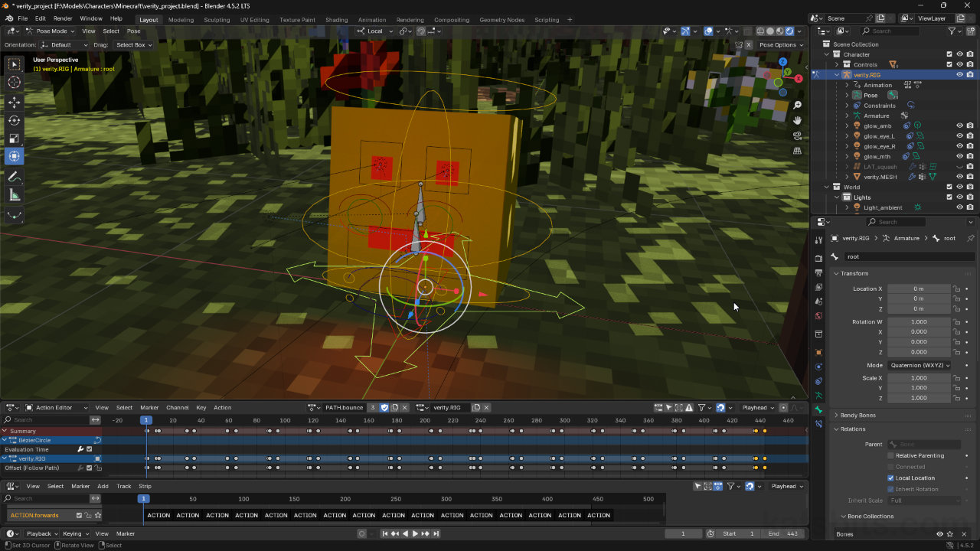Open the Playback popover
980x551 pixels.
41,533
